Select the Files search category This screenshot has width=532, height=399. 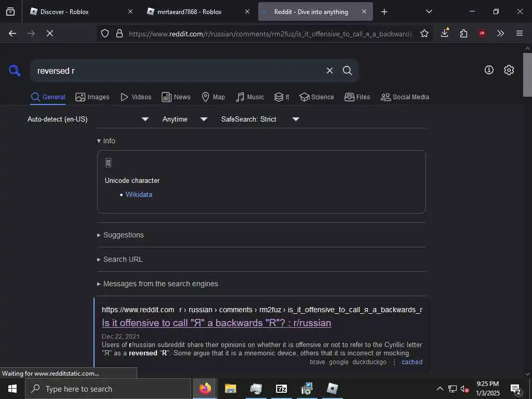(x=357, y=97)
